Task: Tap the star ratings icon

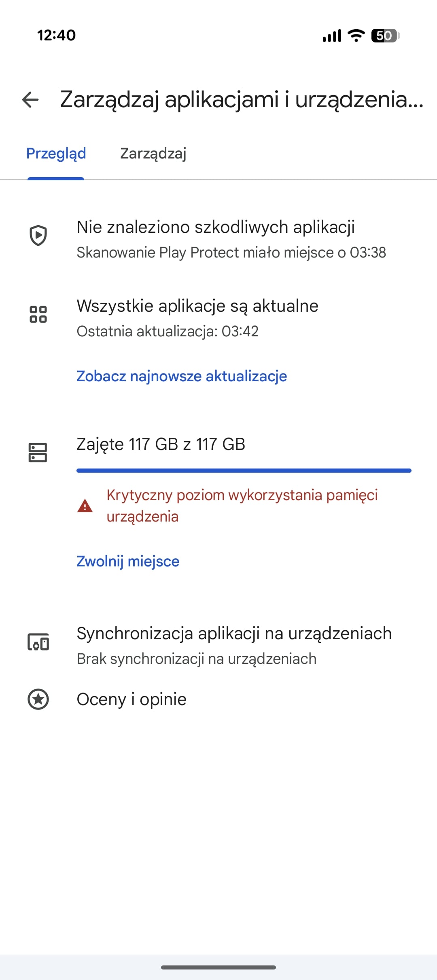Action: [x=38, y=699]
